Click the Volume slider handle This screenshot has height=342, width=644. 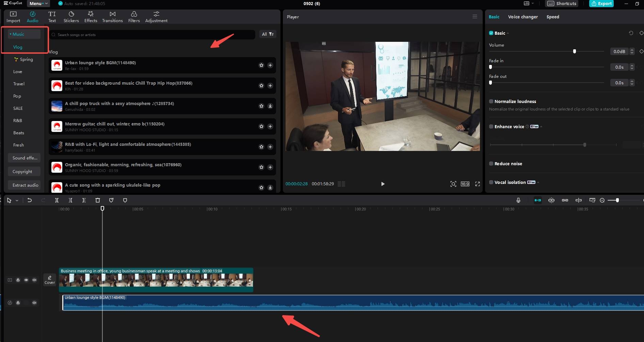[x=575, y=51]
